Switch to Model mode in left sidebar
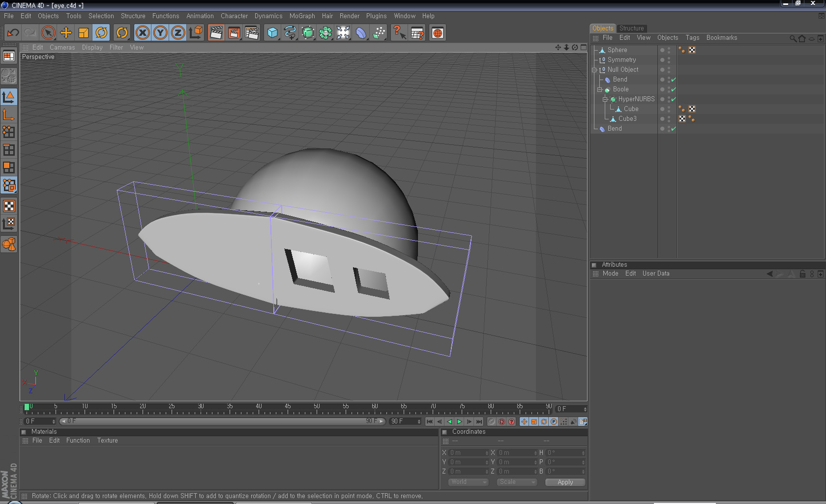Screen dimensions: 826x504 click(9, 97)
